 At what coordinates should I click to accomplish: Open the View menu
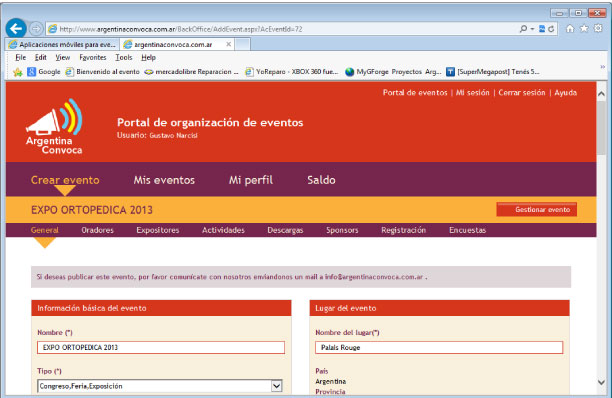pyautogui.click(x=62, y=57)
